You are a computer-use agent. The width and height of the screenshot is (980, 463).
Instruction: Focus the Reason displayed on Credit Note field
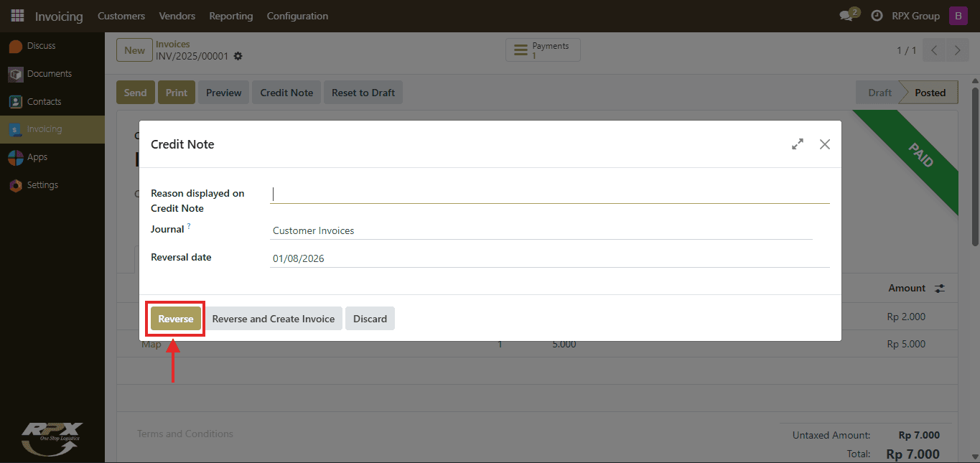pyautogui.click(x=550, y=194)
